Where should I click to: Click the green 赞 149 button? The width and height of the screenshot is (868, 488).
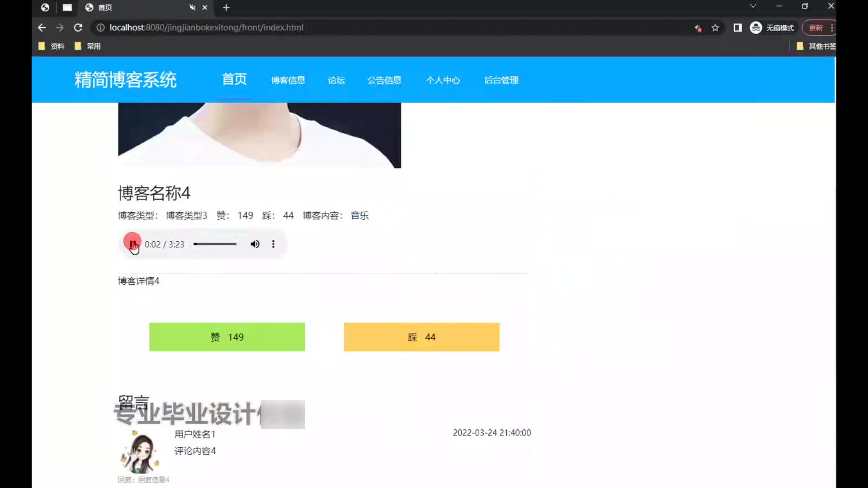(x=227, y=337)
